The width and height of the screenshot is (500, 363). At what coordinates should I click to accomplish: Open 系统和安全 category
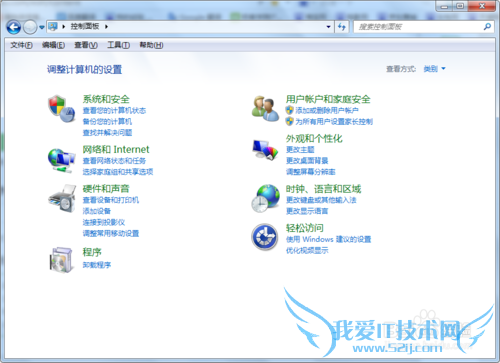tap(106, 99)
